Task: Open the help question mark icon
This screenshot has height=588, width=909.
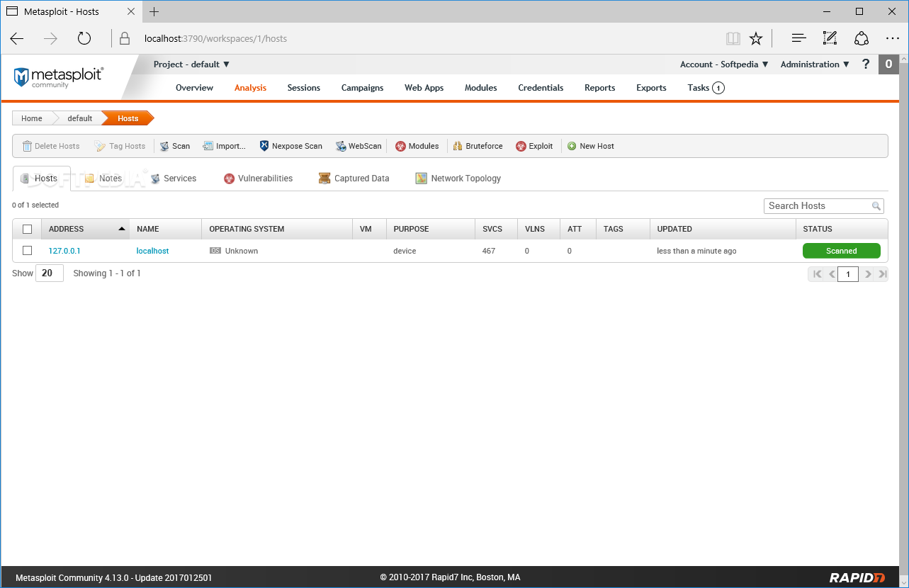Action: coord(865,64)
